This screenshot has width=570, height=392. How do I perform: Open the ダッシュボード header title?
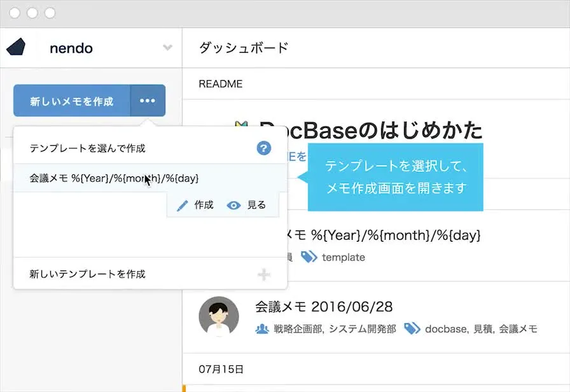pos(244,48)
